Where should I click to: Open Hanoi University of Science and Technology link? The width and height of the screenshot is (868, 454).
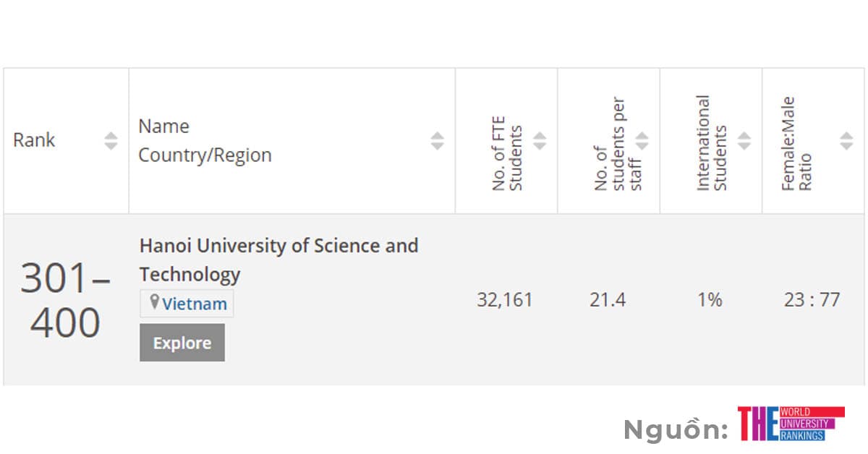click(278, 260)
